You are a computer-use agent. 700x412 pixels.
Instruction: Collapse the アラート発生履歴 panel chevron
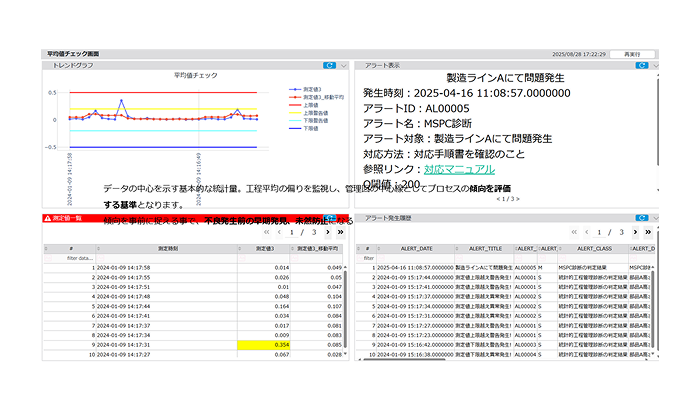(652, 217)
